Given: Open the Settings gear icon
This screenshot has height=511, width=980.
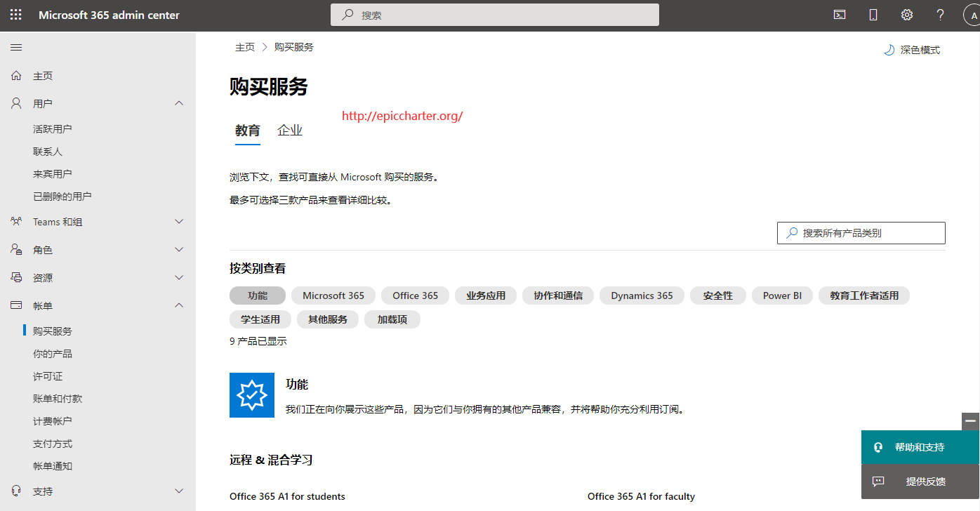Looking at the screenshot, I should 907,15.
